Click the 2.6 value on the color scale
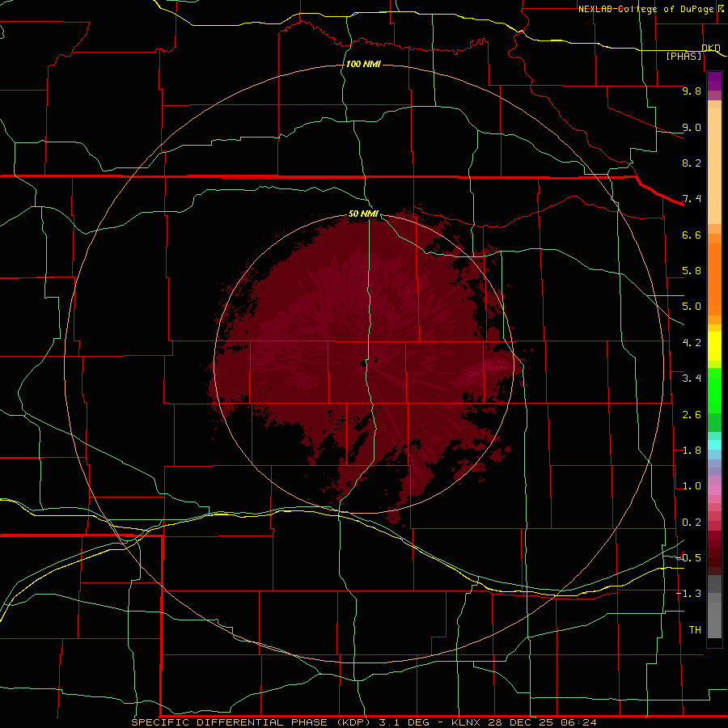This screenshot has width=728, height=728. tap(692, 415)
